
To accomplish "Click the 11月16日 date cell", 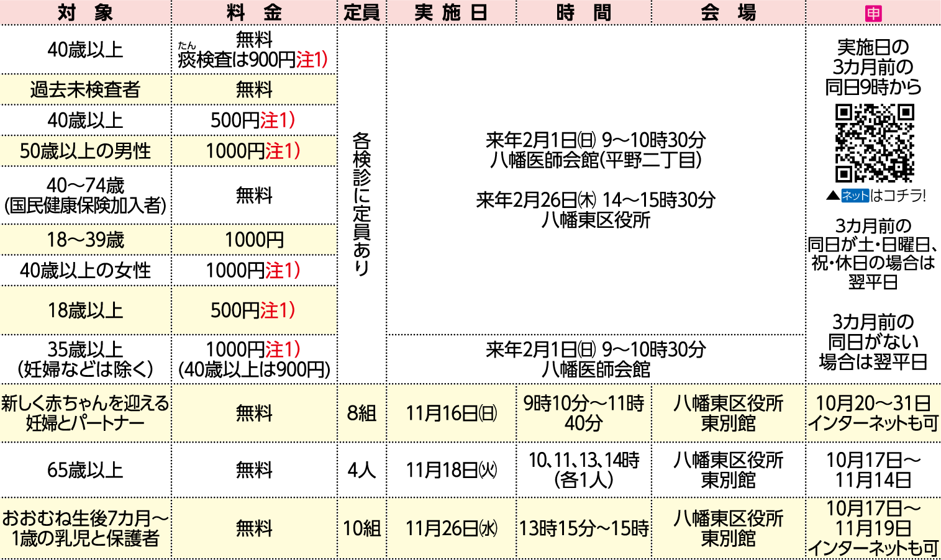I will click(451, 413).
